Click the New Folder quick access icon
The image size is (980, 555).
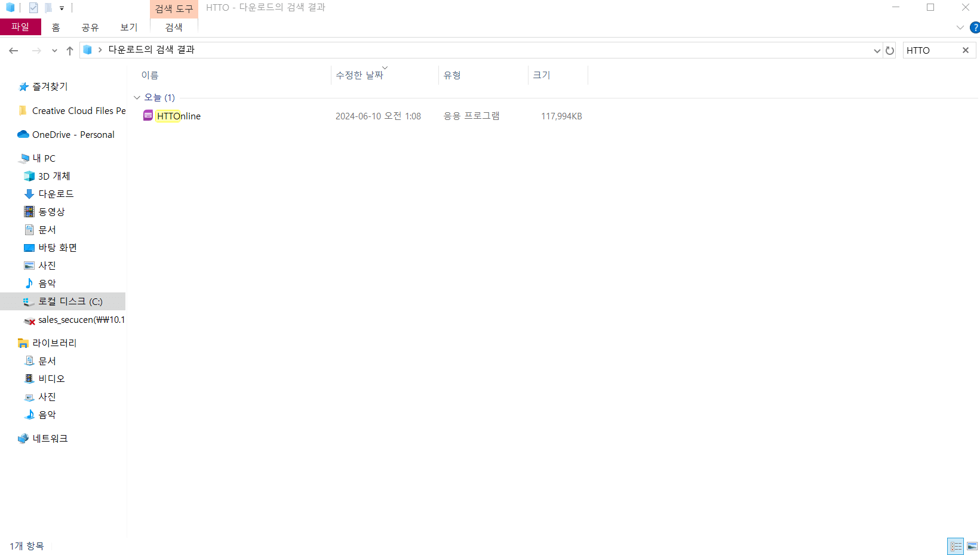click(48, 8)
